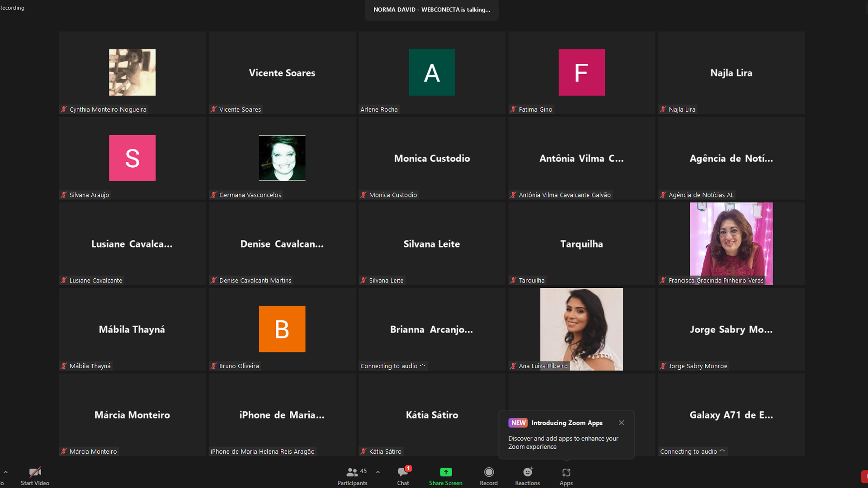The height and width of the screenshot is (488, 868).
Task: Toggle Start Video camera icon
Action: (x=35, y=473)
